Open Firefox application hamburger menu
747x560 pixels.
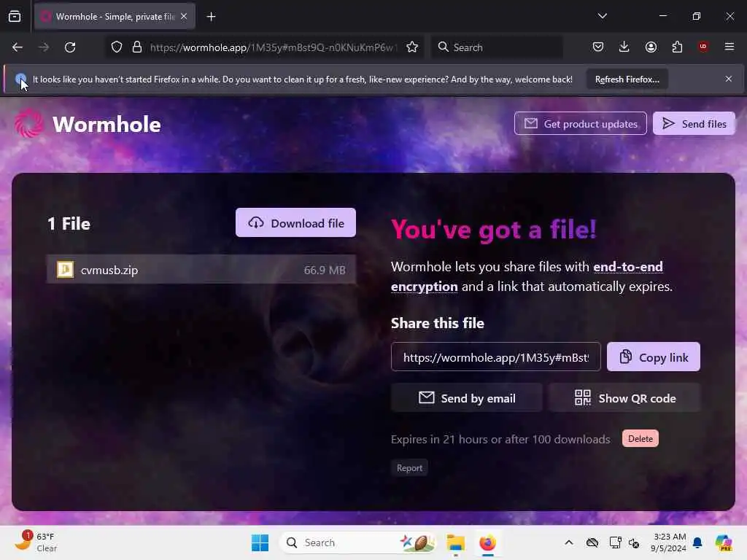pos(729,47)
